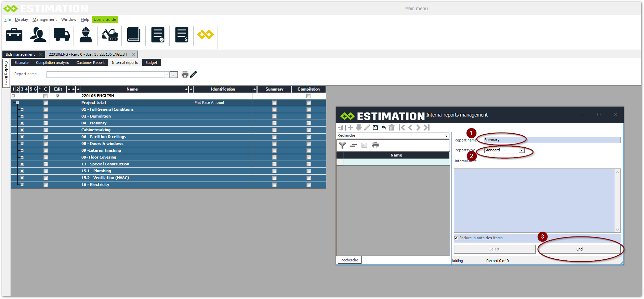Click the delivery truck toolbar icon

tap(62, 35)
